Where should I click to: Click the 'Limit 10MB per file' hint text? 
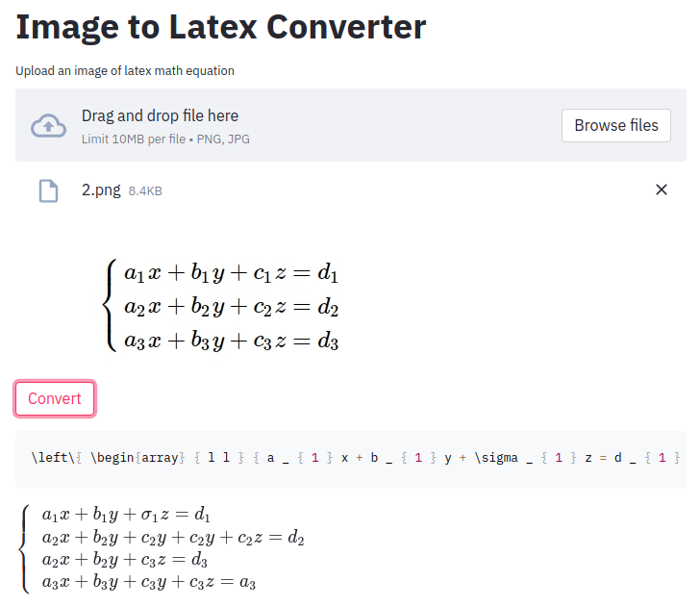point(134,139)
